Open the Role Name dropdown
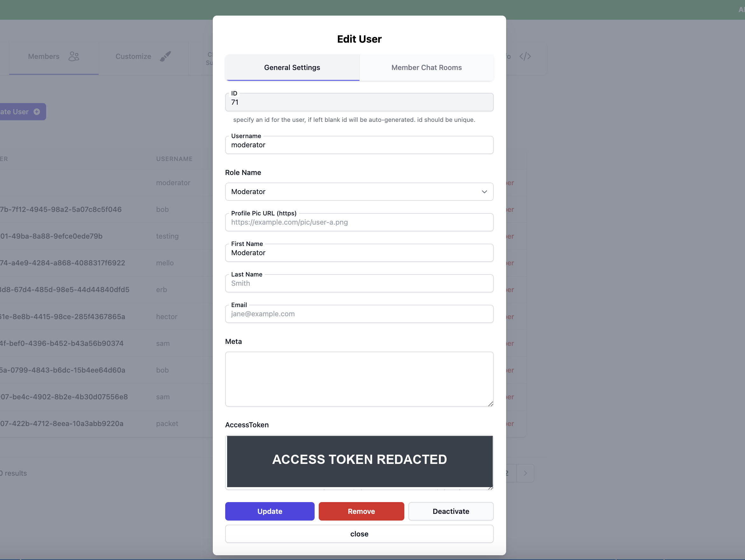Viewport: 745px width, 560px height. click(359, 192)
